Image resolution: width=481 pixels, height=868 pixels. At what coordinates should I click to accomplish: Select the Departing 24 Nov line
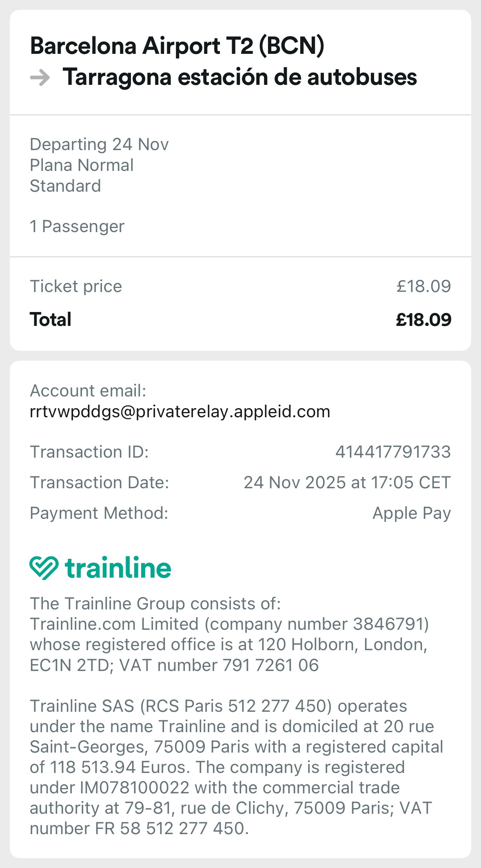point(99,144)
